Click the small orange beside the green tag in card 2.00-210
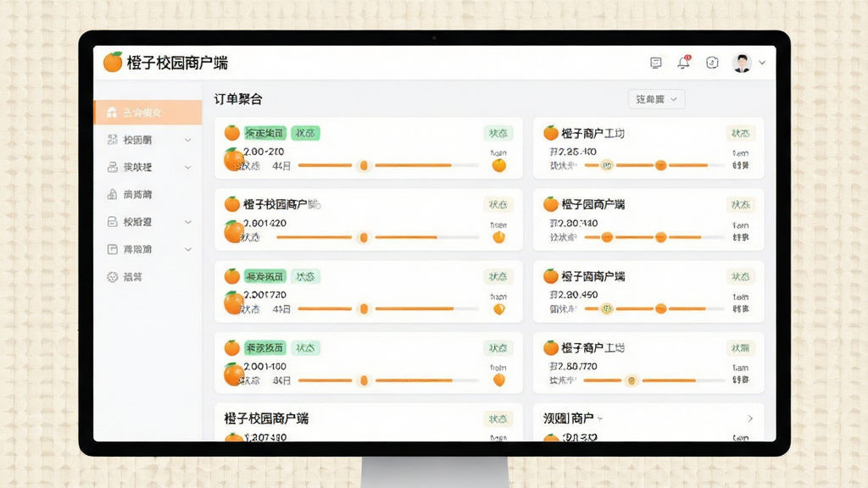This screenshot has width=868, height=488. (x=232, y=133)
